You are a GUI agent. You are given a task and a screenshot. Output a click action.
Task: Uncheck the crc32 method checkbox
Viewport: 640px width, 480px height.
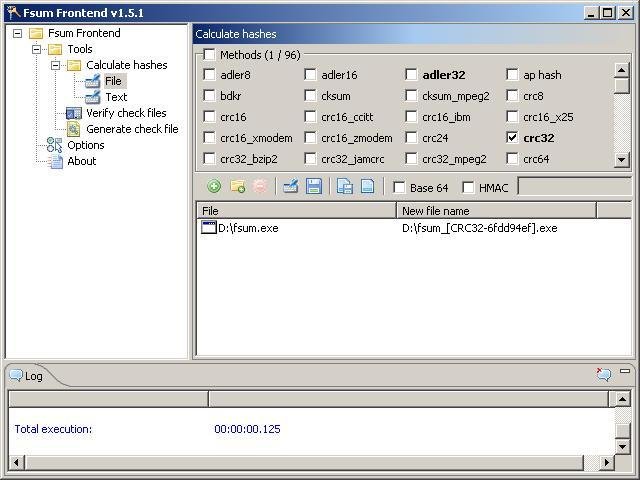(513, 138)
